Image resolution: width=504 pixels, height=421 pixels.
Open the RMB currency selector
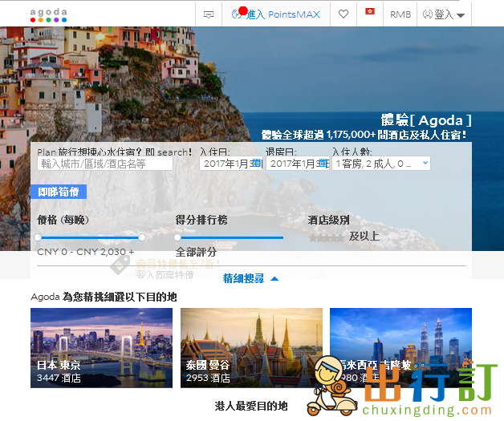point(400,14)
